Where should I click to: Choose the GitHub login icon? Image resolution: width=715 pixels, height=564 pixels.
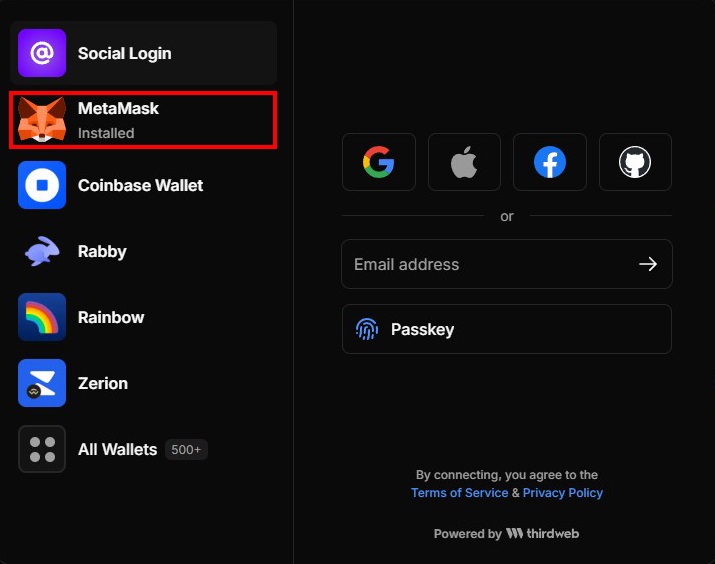coord(635,162)
